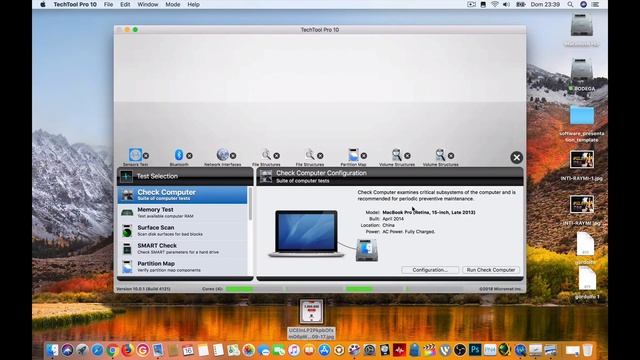The height and width of the screenshot is (360, 640).
Task: Open Google Chrome from the Dock
Action: point(113,350)
